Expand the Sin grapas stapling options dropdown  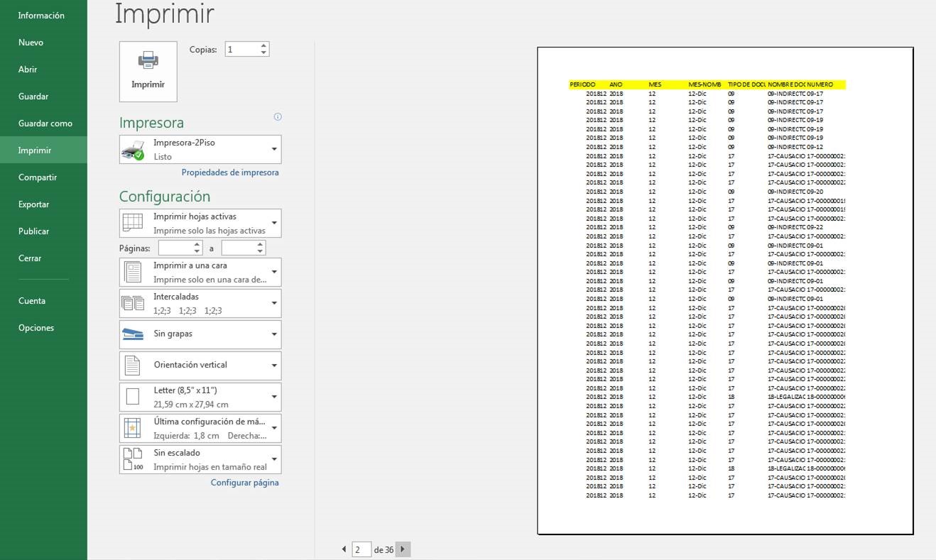(x=274, y=334)
